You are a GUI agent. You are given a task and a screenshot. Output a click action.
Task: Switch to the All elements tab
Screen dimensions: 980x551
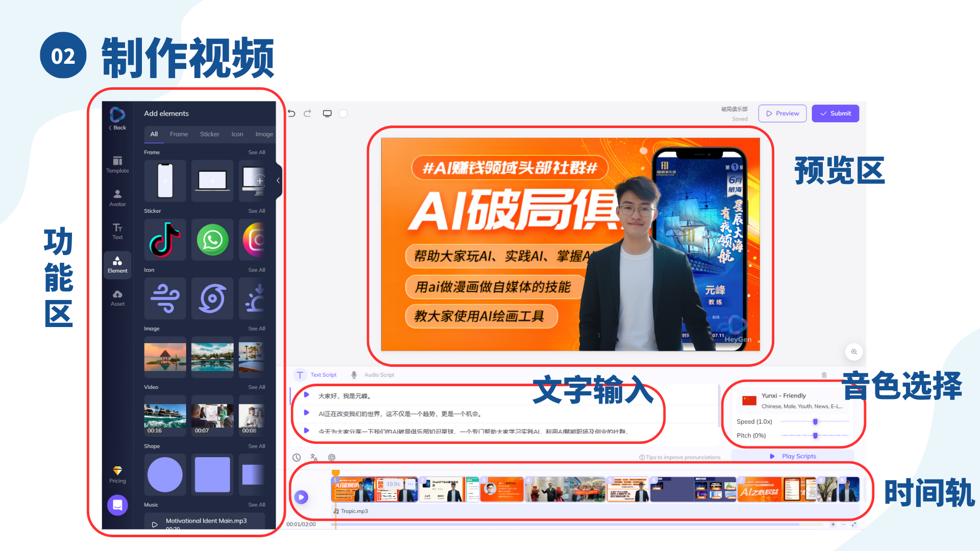click(x=154, y=134)
